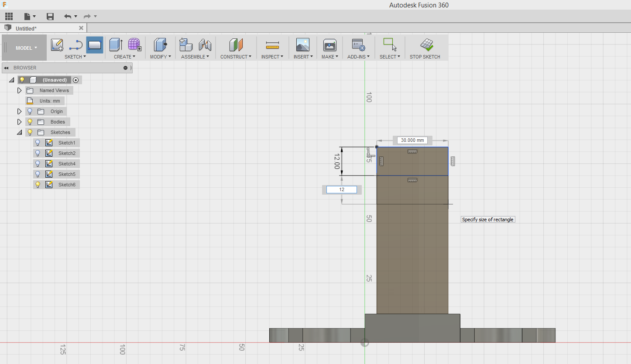Toggle the activate radio button next to (Unsaved)

point(76,80)
